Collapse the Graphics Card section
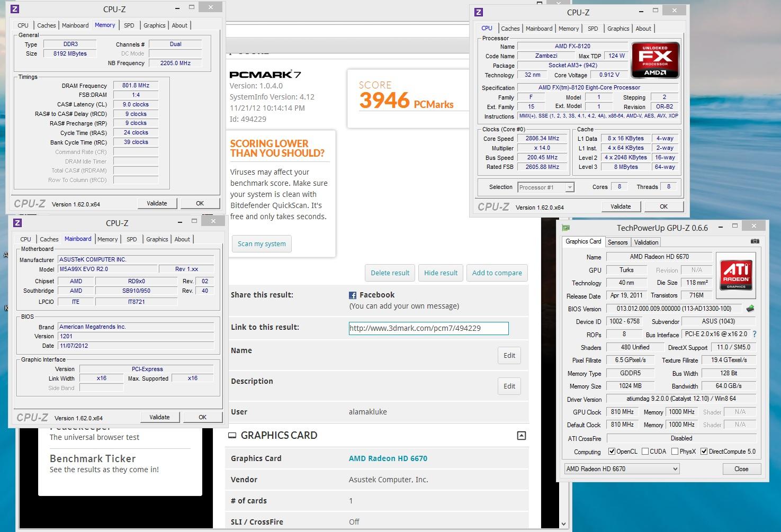The image size is (781, 532). click(x=522, y=436)
